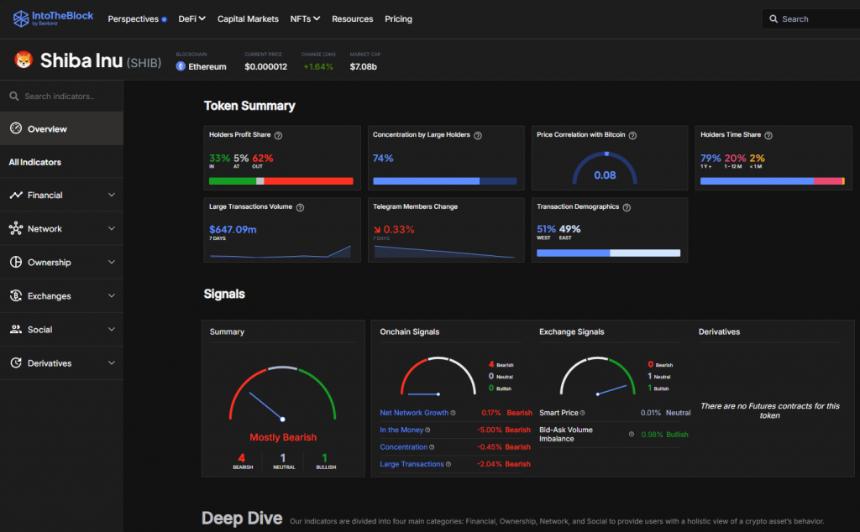The image size is (860, 532).
Task: Select Overview in the sidebar
Action: [x=61, y=128]
